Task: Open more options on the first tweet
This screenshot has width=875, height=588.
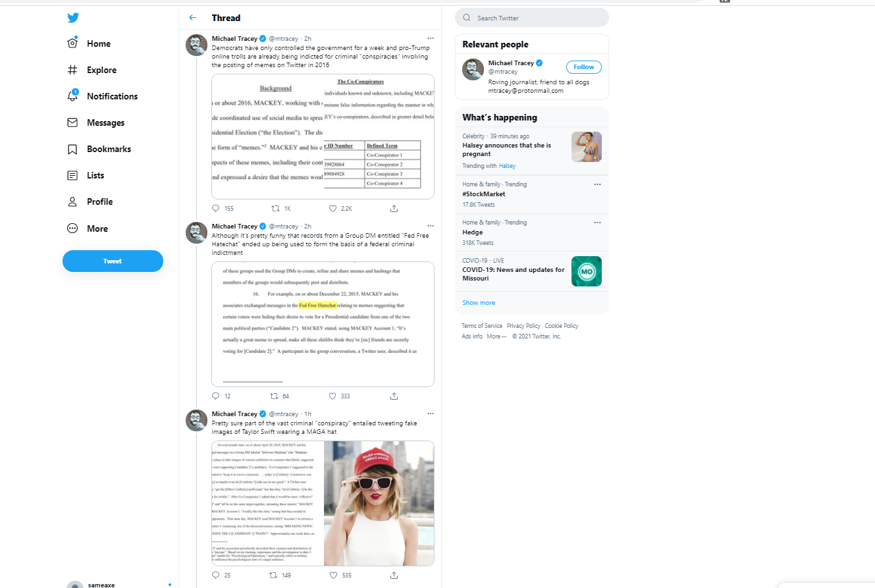Action: [431, 38]
